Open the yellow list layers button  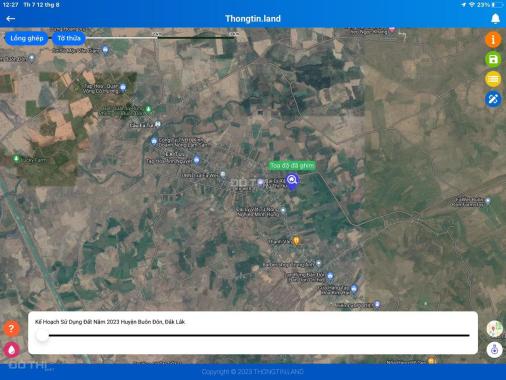(493, 79)
